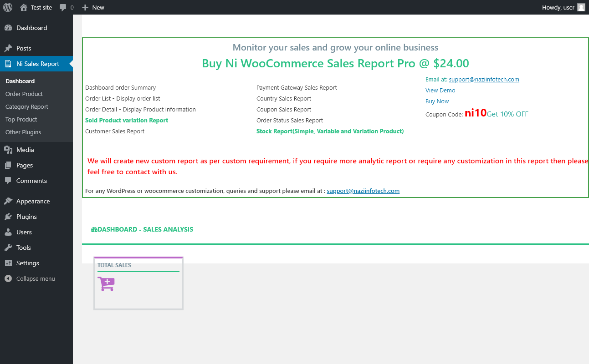The width and height of the screenshot is (589, 364).
Task: Click Sold Product variation Report text
Action: click(x=127, y=120)
